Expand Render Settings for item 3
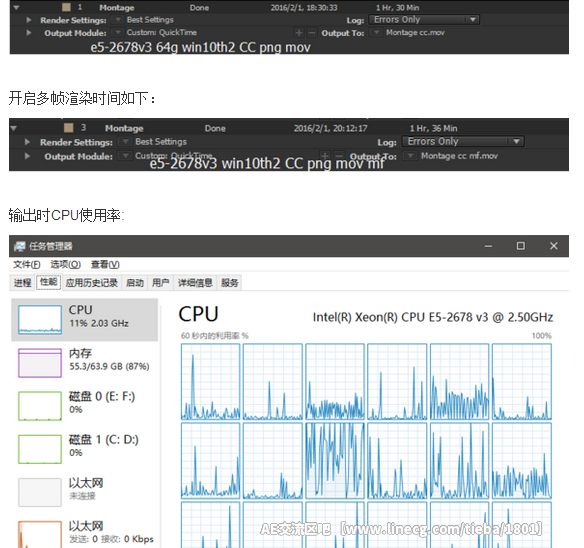 (x=27, y=142)
